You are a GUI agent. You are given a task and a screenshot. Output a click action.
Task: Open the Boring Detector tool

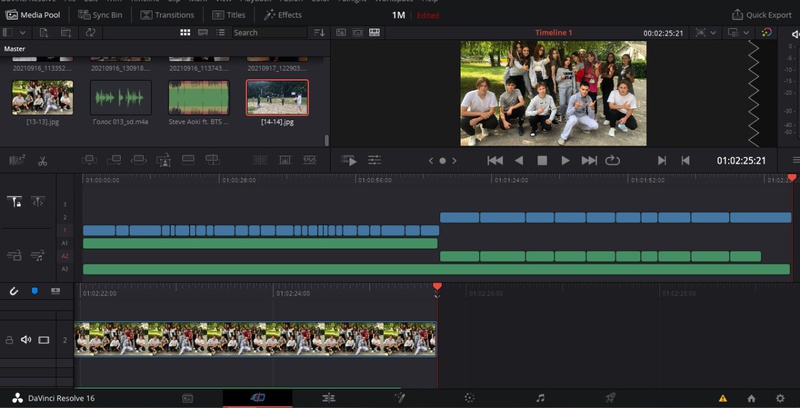click(17, 161)
